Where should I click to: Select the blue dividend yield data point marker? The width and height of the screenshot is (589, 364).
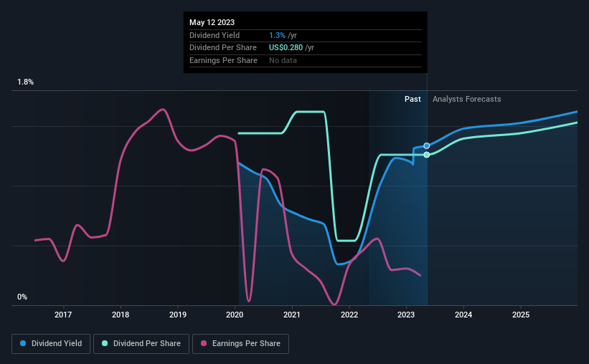click(x=427, y=145)
